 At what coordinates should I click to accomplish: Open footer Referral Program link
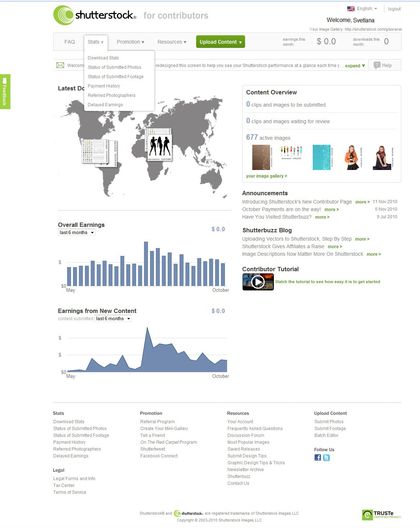[x=157, y=421]
